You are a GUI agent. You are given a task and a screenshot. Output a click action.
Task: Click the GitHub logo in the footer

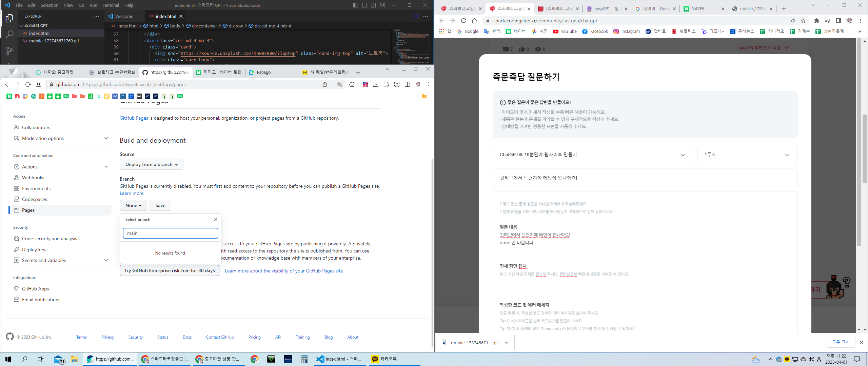[x=10, y=337]
